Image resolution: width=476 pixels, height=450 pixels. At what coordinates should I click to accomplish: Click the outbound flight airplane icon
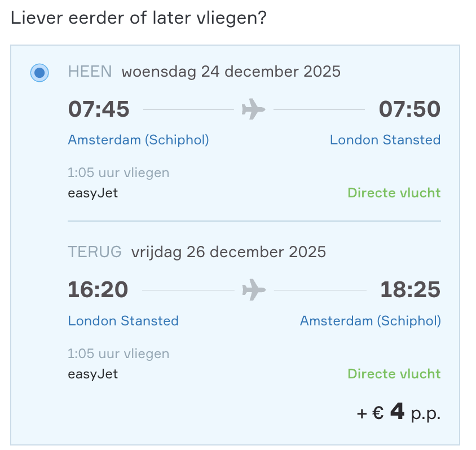click(x=254, y=109)
